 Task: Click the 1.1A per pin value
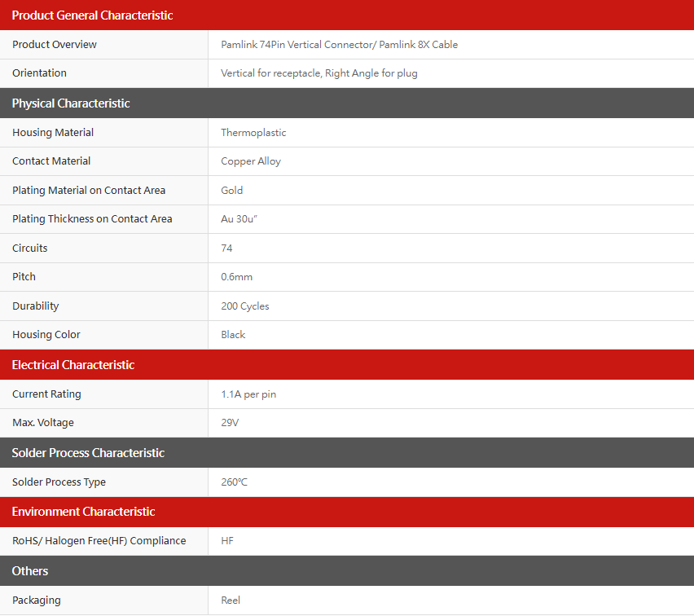point(248,394)
